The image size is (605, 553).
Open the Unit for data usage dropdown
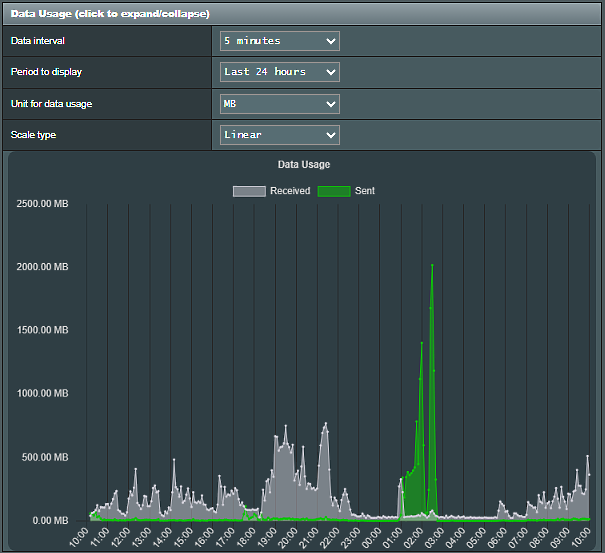(x=280, y=104)
